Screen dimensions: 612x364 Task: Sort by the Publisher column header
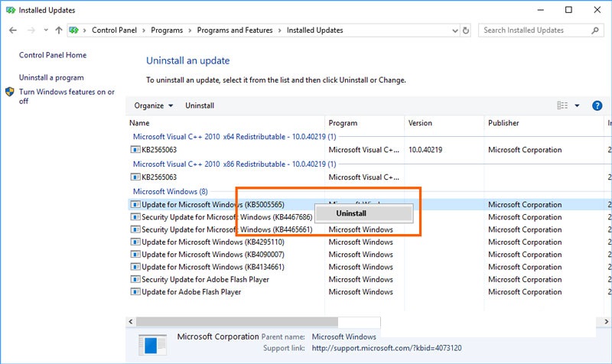pyautogui.click(x=503, y=123)
